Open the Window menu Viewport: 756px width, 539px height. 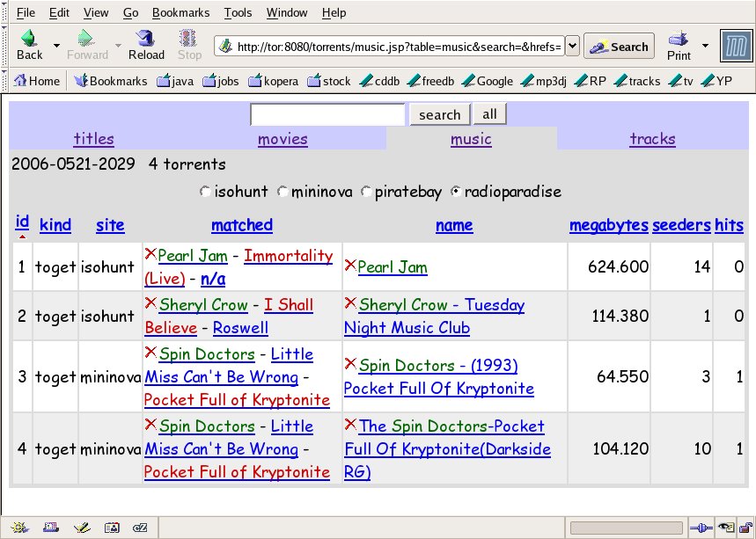(287, 12)
